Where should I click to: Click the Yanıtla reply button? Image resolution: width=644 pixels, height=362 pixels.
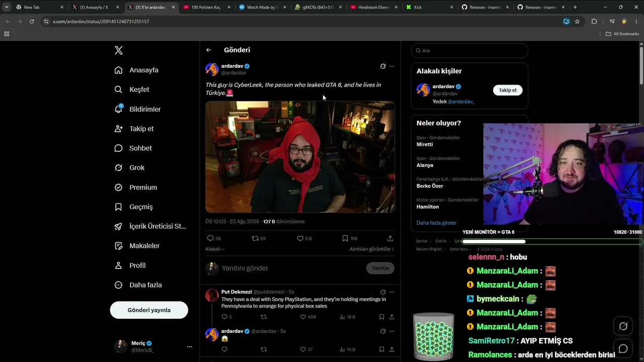380,268
